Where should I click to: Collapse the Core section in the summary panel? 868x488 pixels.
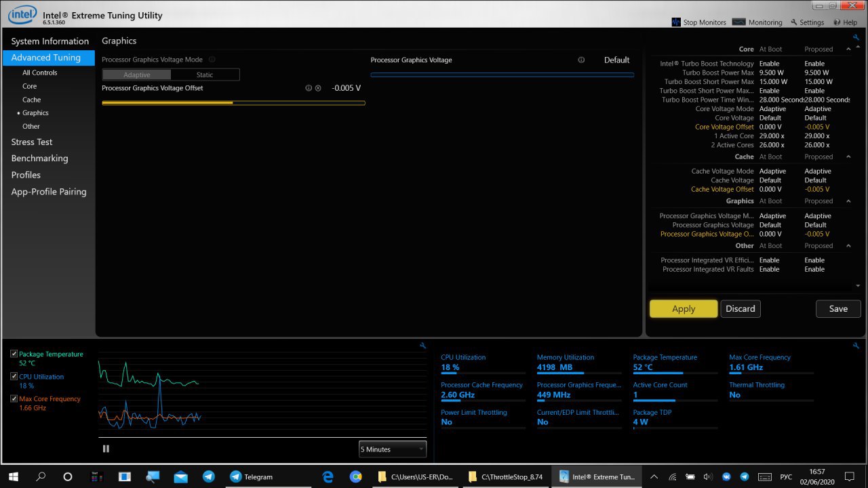(x=848, y=49)
